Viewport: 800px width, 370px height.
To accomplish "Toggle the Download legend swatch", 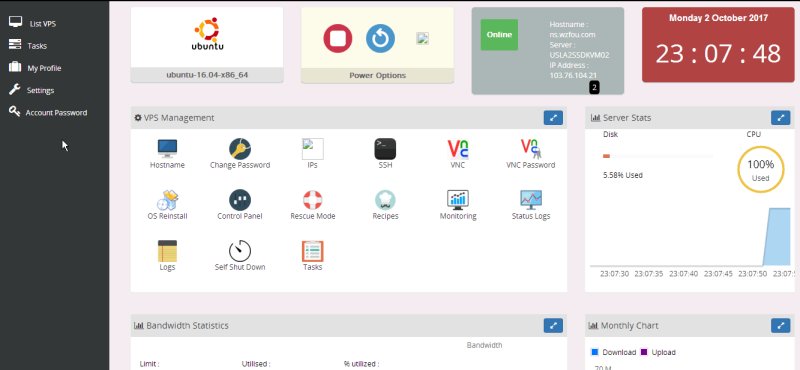I will 594,352.
